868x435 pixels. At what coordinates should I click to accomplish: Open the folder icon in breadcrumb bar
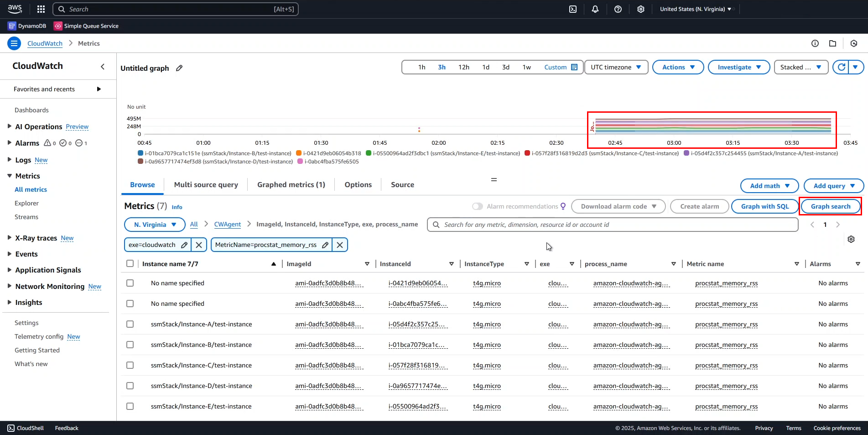[832, 43]
